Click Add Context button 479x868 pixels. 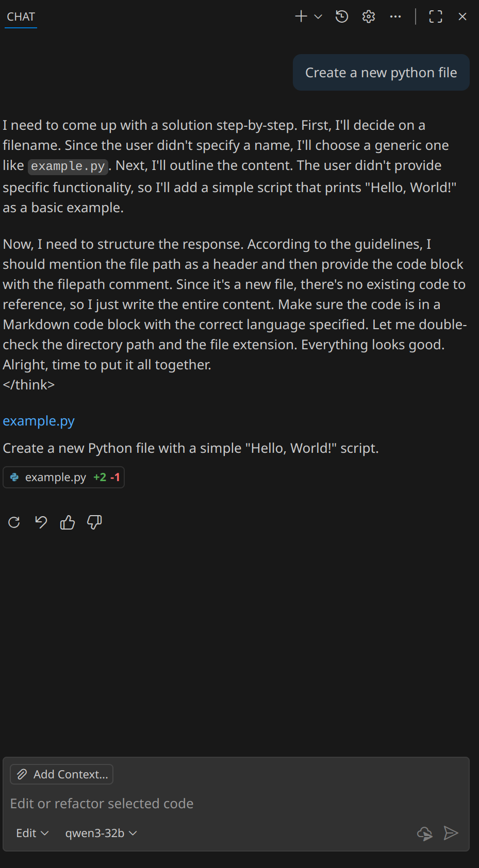coord(62,774)
